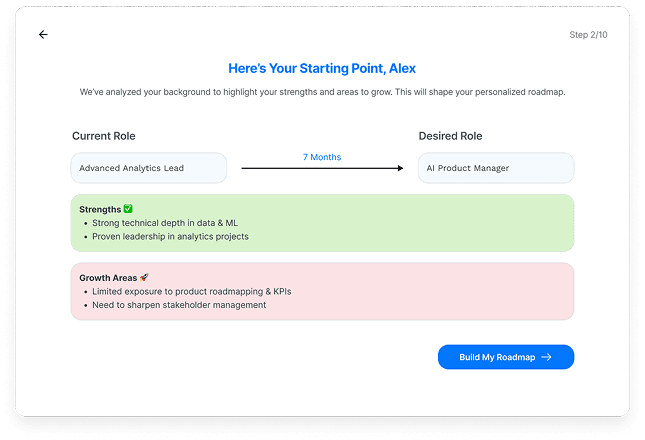Click 'Proven leadership in analytics projects' bullet
645x440 pixels.
click(170, 237)
